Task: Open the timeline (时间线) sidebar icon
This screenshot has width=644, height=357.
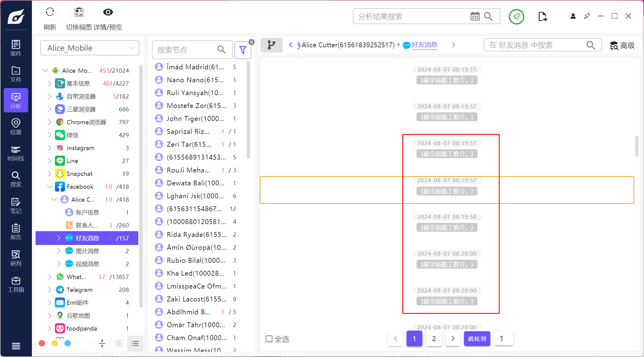Action: click(x=16, y=153)
